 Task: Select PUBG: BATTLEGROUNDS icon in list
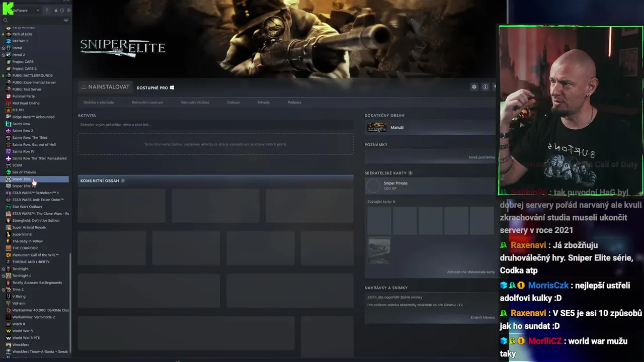[x=8, y=75]
